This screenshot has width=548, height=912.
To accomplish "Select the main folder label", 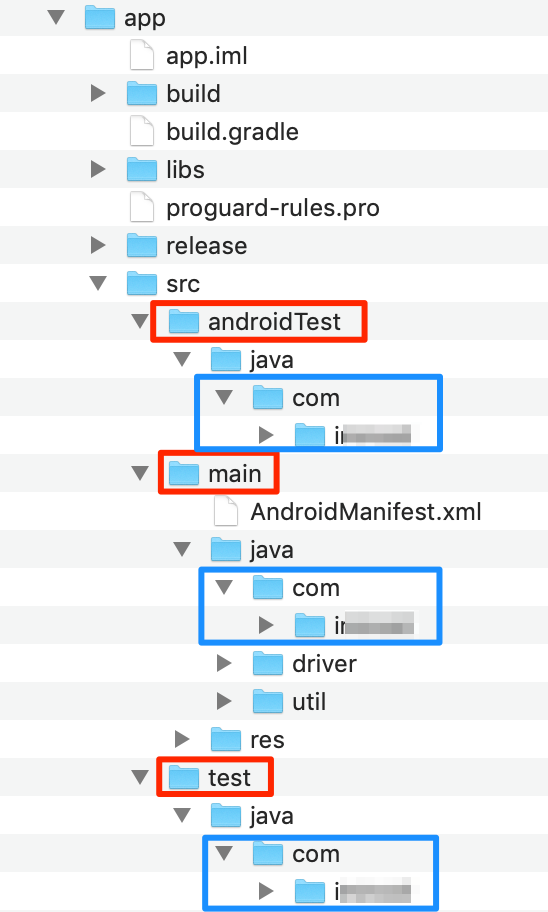I will click(x=235, y=474).
